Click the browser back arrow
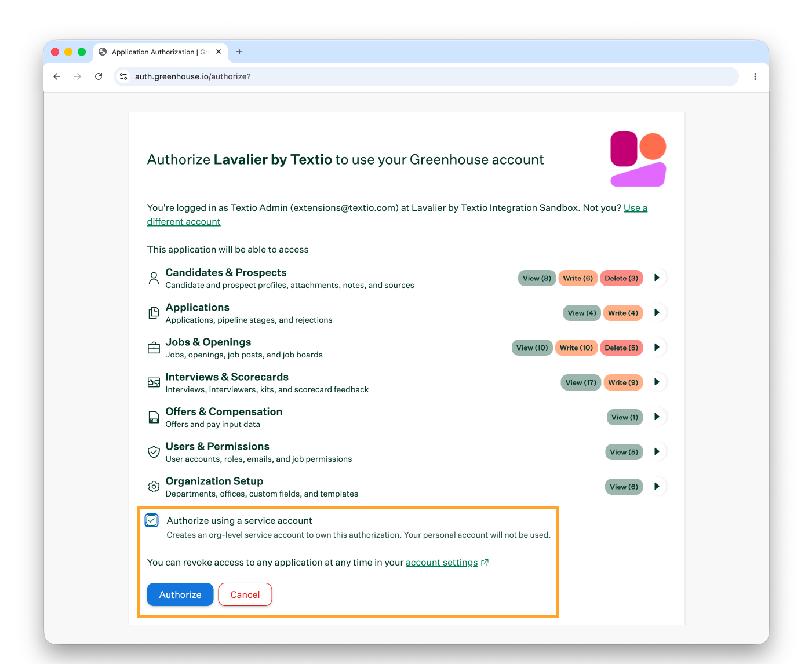Image resolution: width=812 pixels, height=664 pixels. coord(57,76)
